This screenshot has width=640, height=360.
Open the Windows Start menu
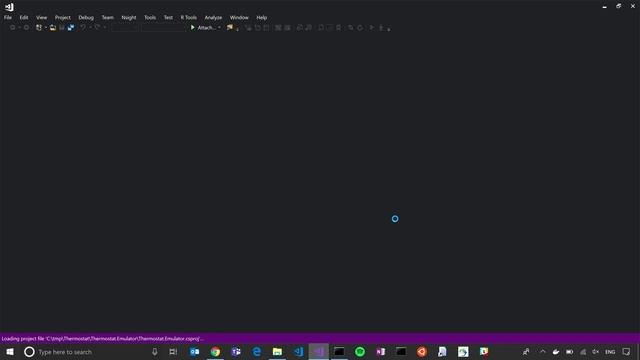pos(10,352)
